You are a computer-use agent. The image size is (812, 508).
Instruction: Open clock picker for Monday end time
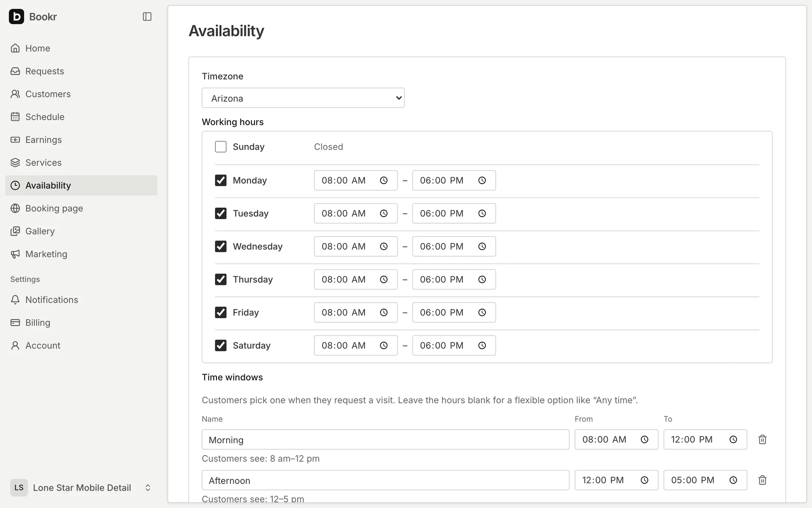pyautogui.click(x=482, y=180)
